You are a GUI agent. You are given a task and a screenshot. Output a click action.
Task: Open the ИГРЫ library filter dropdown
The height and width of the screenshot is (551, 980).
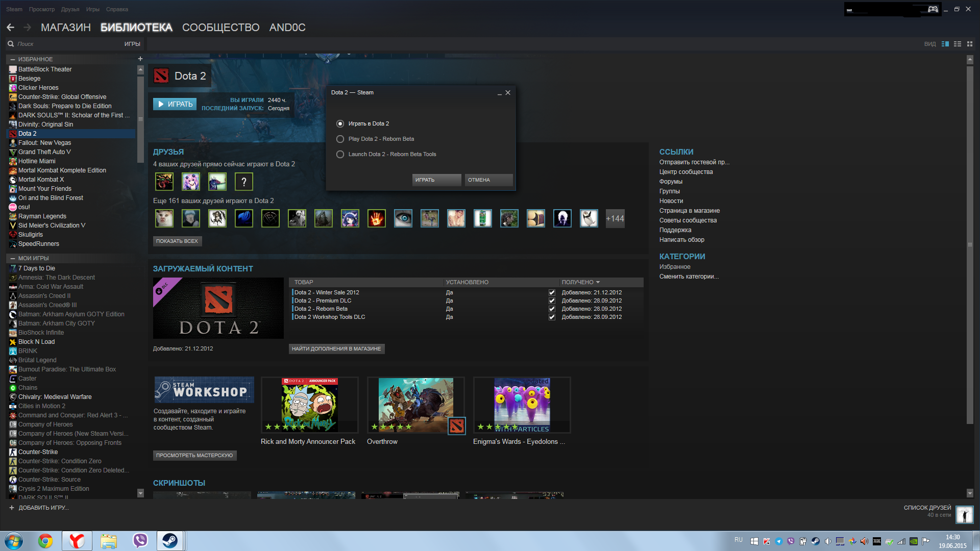pos(132,44)
